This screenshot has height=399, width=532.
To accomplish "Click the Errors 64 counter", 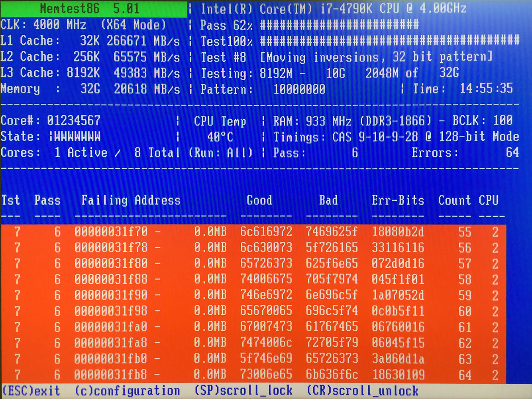I will 465,152.
